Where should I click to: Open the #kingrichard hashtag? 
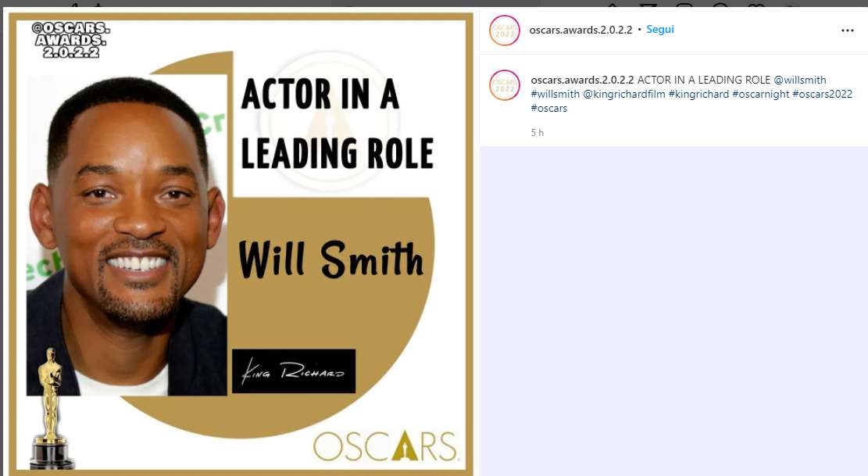tap(698, 94)
